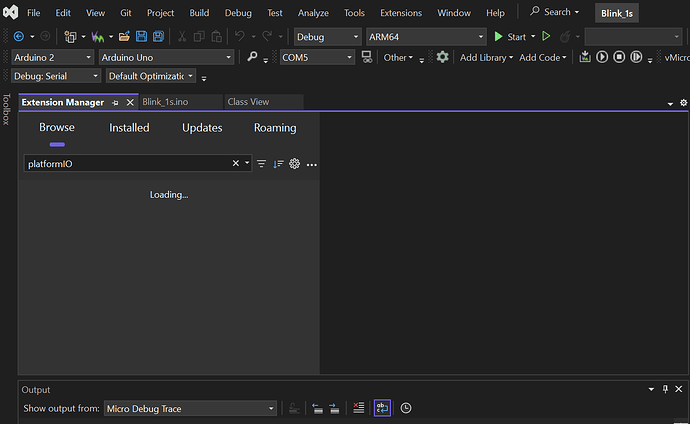Click the green Start debugging button

tap(510, 37)
